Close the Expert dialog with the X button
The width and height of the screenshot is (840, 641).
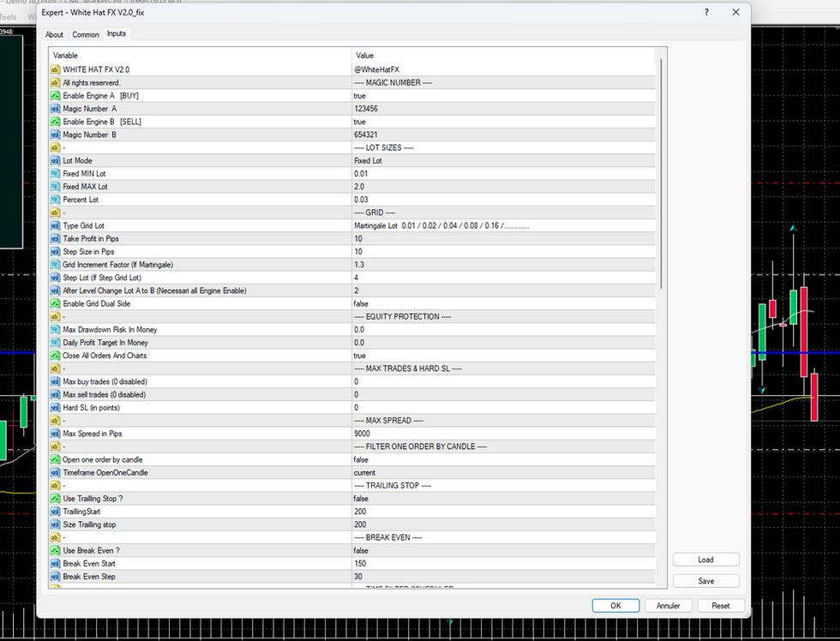coord(736,12)
